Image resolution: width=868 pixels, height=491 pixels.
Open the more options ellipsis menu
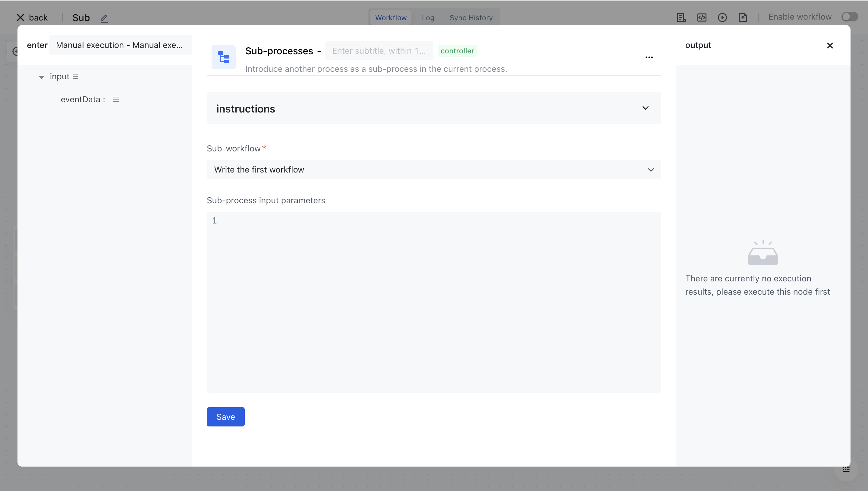pos(649,57)
